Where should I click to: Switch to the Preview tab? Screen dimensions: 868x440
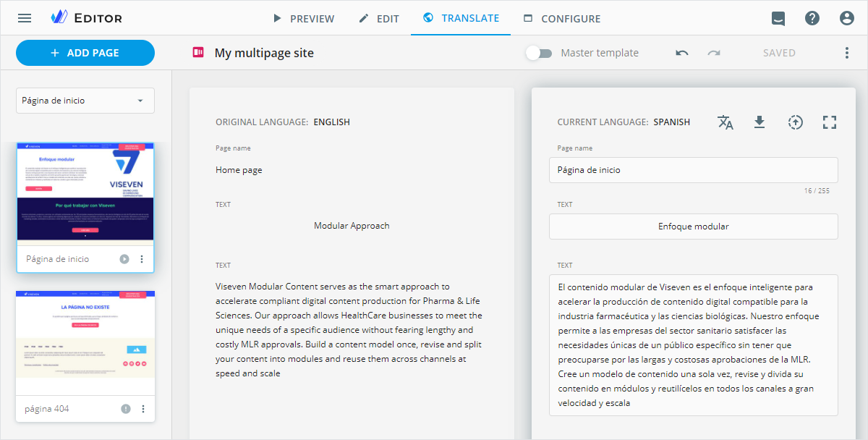pyautogui.click(x=303, y=19)
